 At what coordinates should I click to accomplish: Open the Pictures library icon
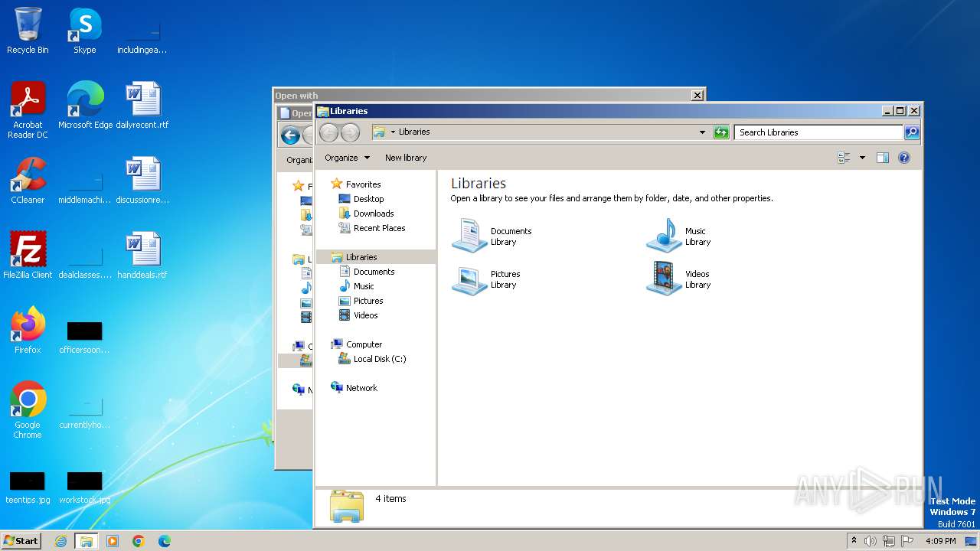[x=469, y=279]
